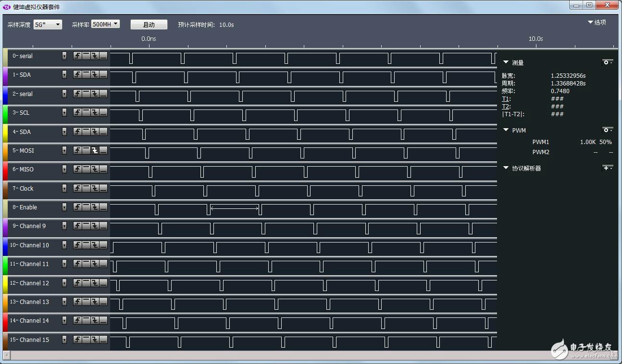
Task: Set high level trigger on 3- SCL channel
Action: click(x=86, y=113)
